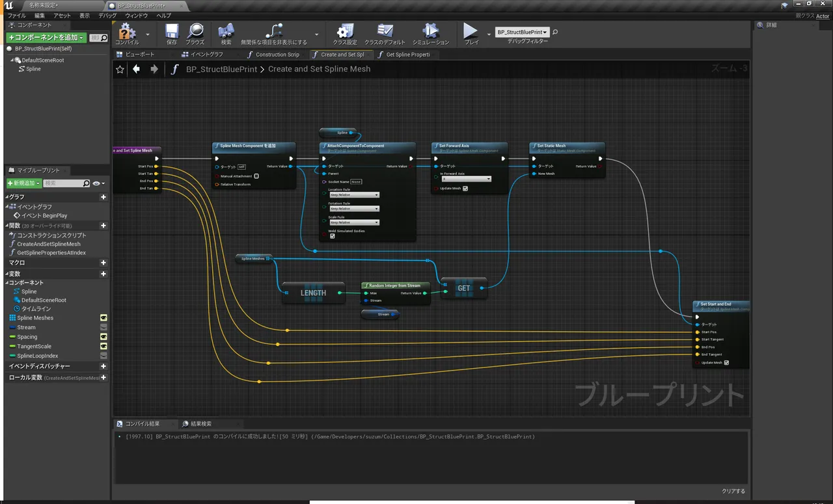
Task: Open Class Defaults (クラスのデフォルト) from the toolbar
Action: tap(385, 31)
